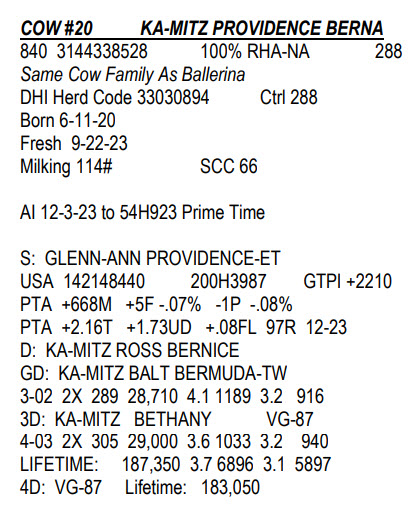Viewport: 417px width, 523px height.
Task: Click the LIFETIME 187,350 record line
Action: [x=176, y=465]
